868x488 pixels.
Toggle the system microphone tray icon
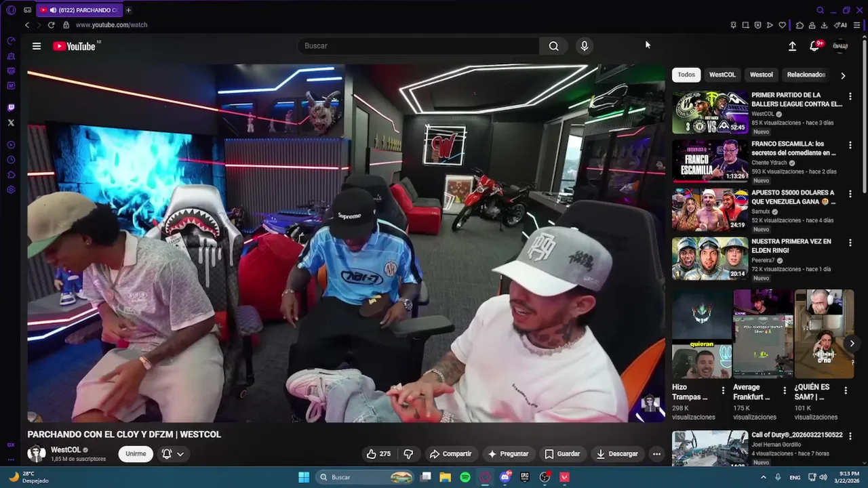coord(778,477)
